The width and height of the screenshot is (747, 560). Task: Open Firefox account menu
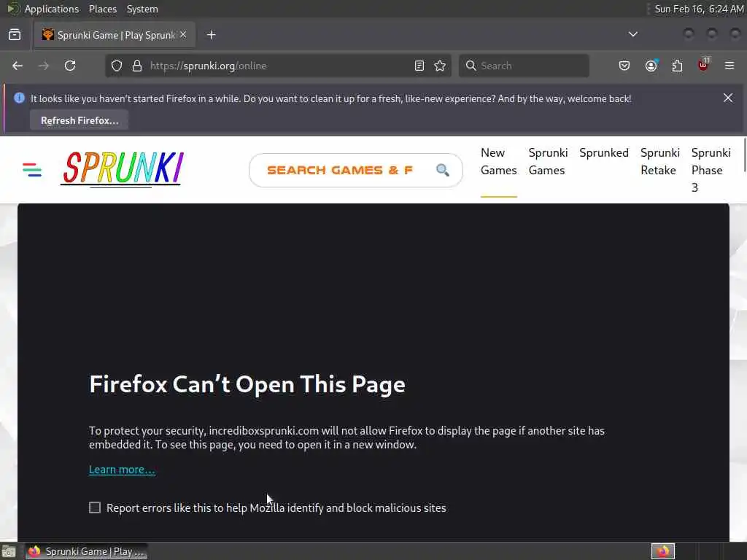tap(651, 66)
